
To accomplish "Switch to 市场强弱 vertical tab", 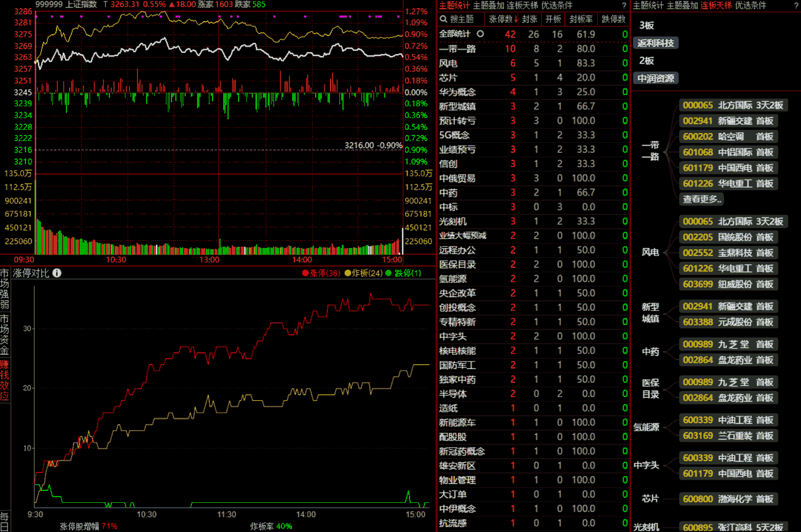I will coord(5,290).
